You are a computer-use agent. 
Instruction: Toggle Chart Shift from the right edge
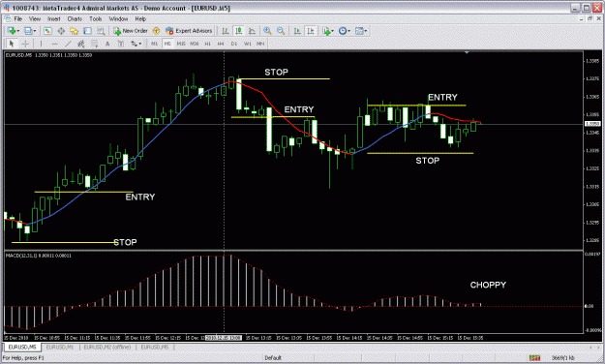tap(311, 31)
